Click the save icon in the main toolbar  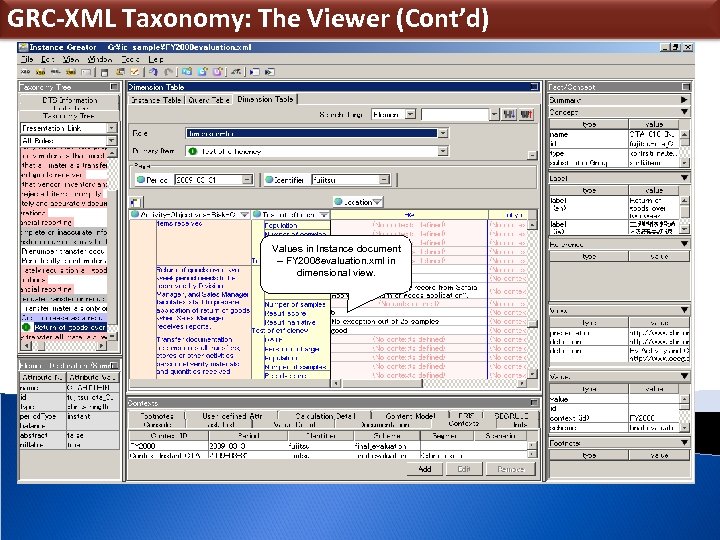pyautogui.click(x=105, y=72)
